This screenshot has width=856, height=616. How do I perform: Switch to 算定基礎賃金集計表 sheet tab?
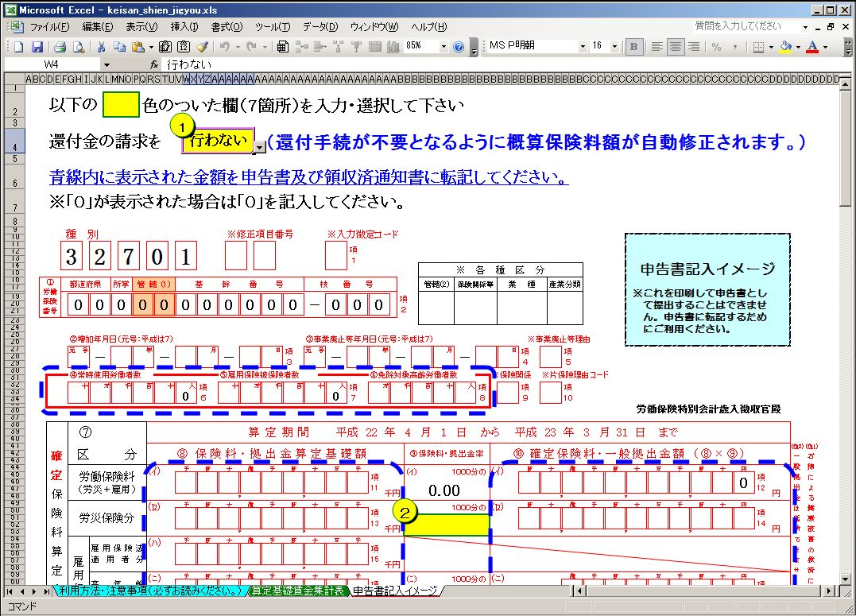click(297, 591)
